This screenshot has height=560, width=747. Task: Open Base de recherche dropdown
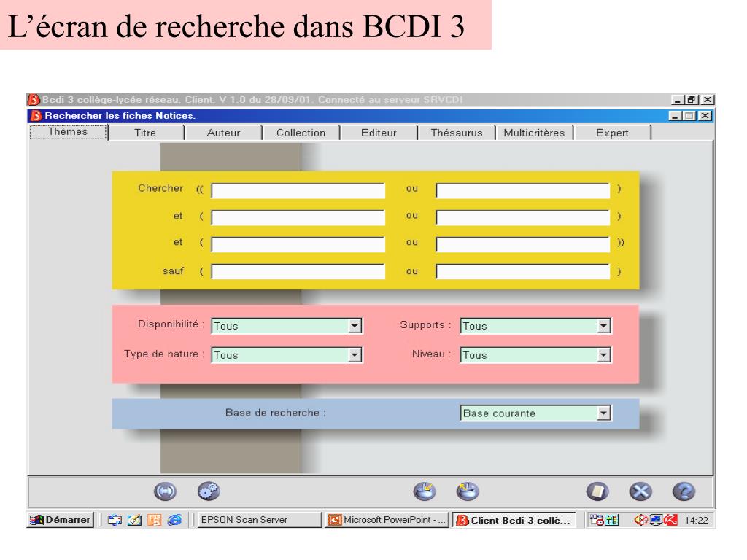point(603,413)
